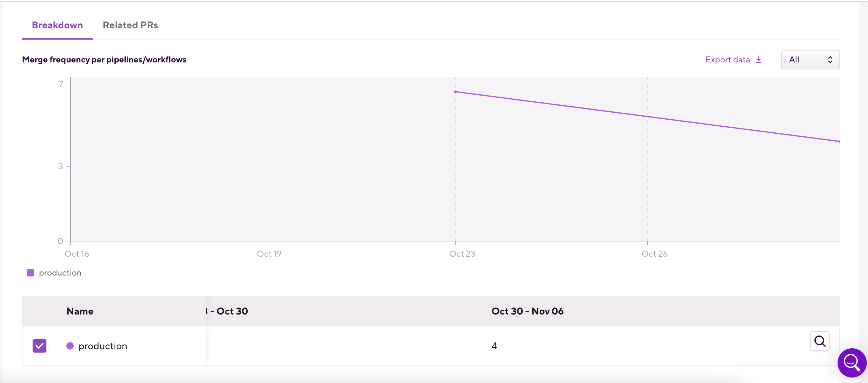The image size is (868, 383).
Task: Click the magnifier icon in production row
Action: click(x=820, y=341)
